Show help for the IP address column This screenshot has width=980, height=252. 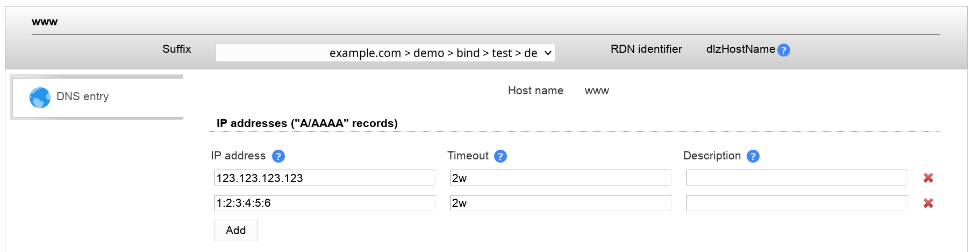(x=278, y=156)
